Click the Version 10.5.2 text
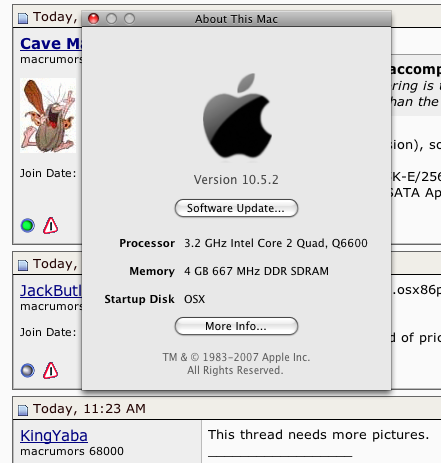This screenshot has width=441, height=463. tap(236, 180)
